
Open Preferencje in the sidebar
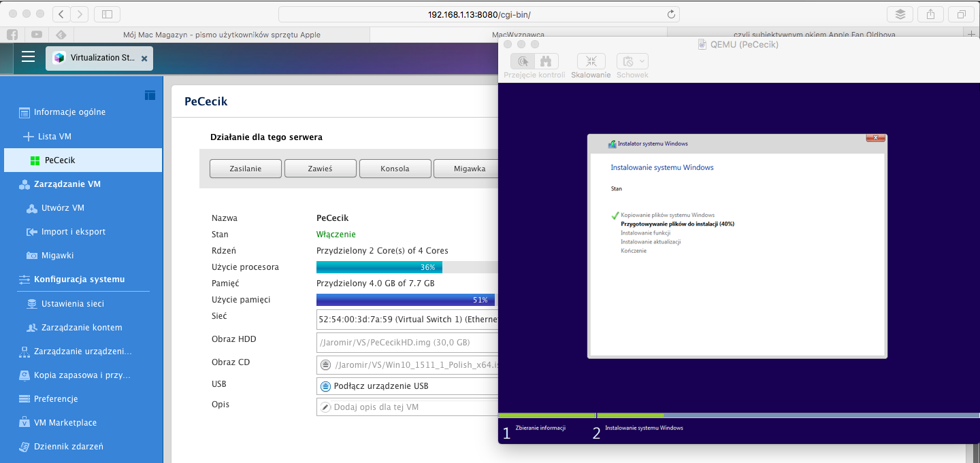click(x=56, y=399)
